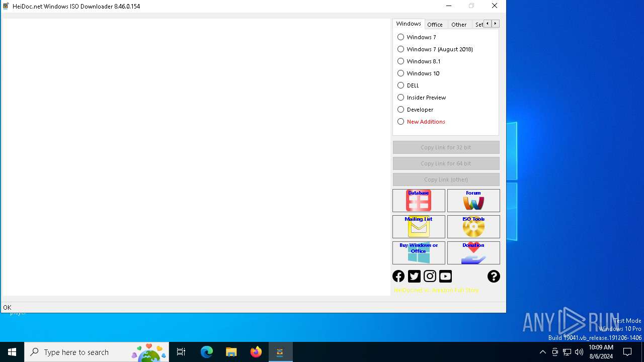Switch to the partially shown Settings tab
The height and width of the screenshot is (362, 644).
[x=478, y=25]
